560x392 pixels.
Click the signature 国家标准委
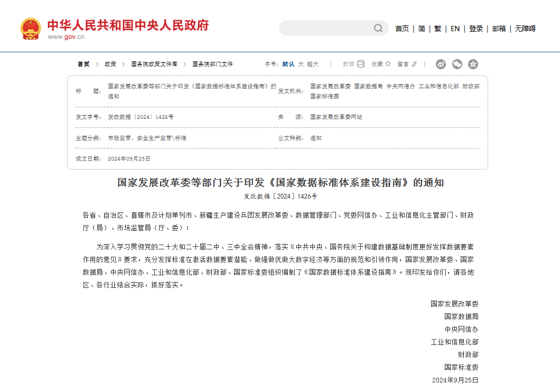click(x=461, y=367)
